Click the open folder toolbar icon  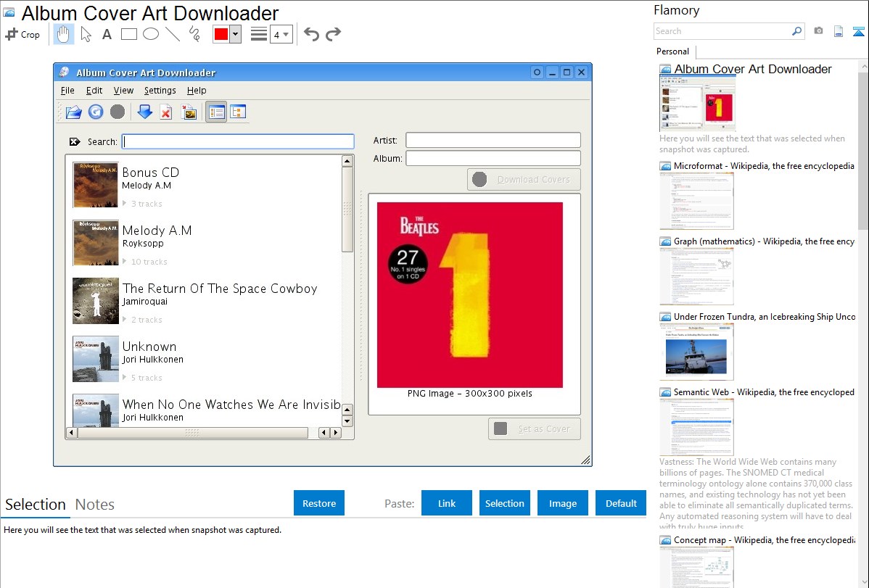coord(74,112)
